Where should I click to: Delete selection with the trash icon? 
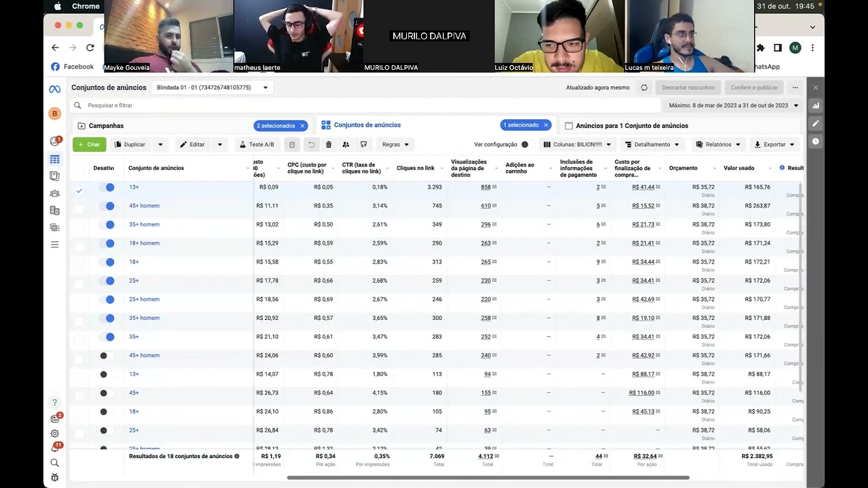point(329,144)
